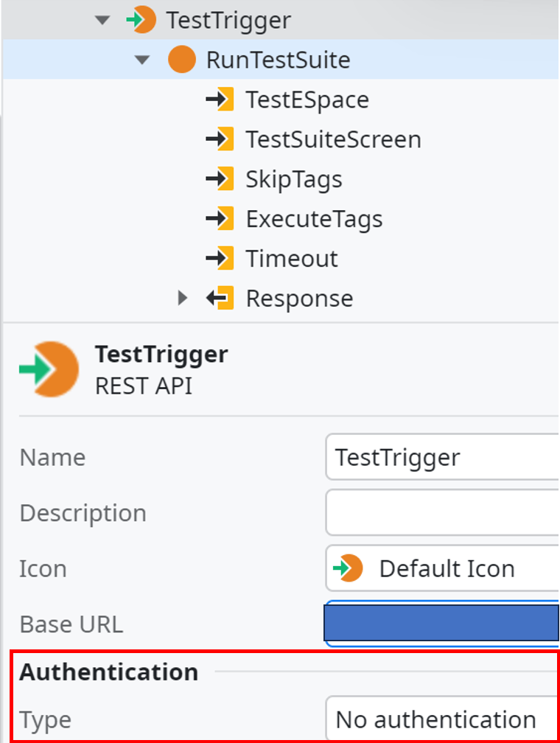The height and width of the screenshot is (743, 560).
Task: Select the Timeout parameter in tree
Action: (x=292, y=259)
